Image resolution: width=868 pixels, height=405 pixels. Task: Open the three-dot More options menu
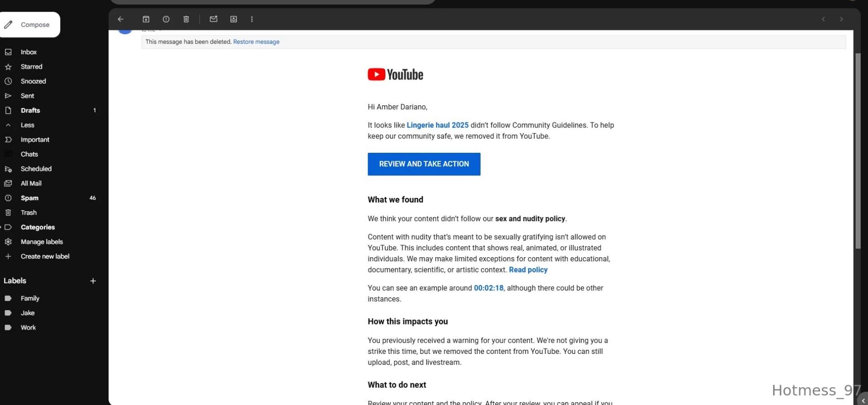252,19
